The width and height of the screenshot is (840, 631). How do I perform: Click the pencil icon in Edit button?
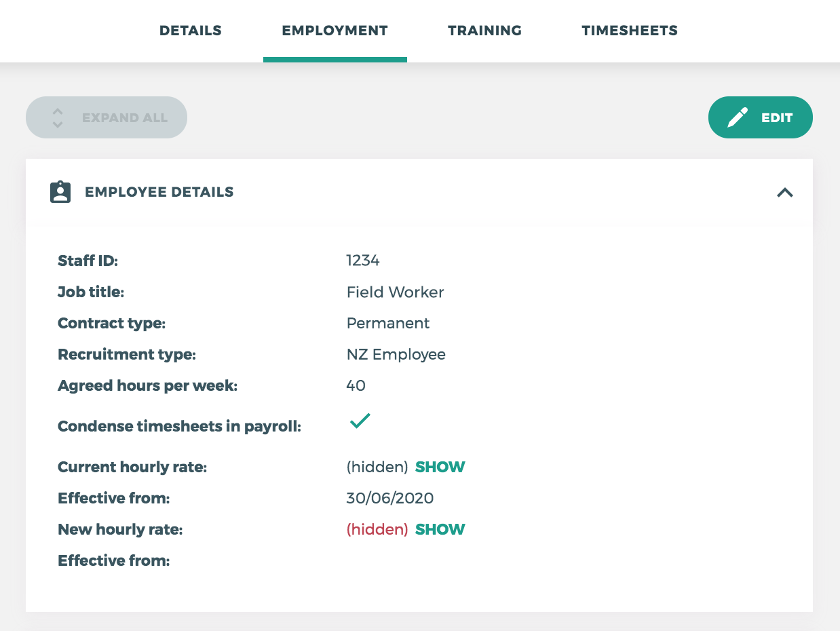pyautogui.click(x=738, y=117)
